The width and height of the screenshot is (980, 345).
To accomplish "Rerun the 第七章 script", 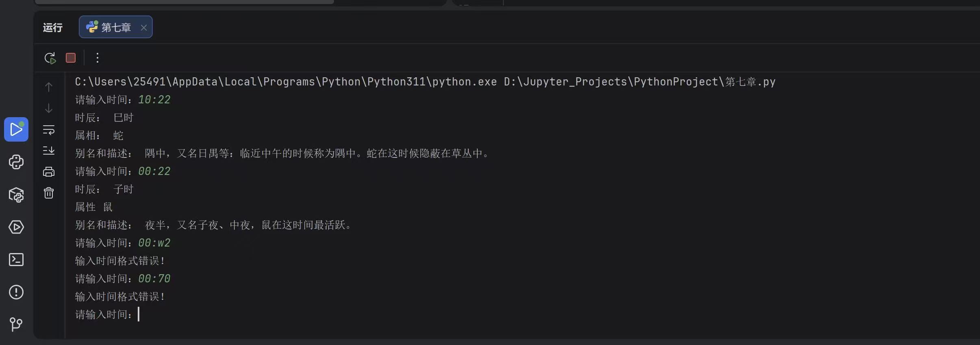I will 50,58.
